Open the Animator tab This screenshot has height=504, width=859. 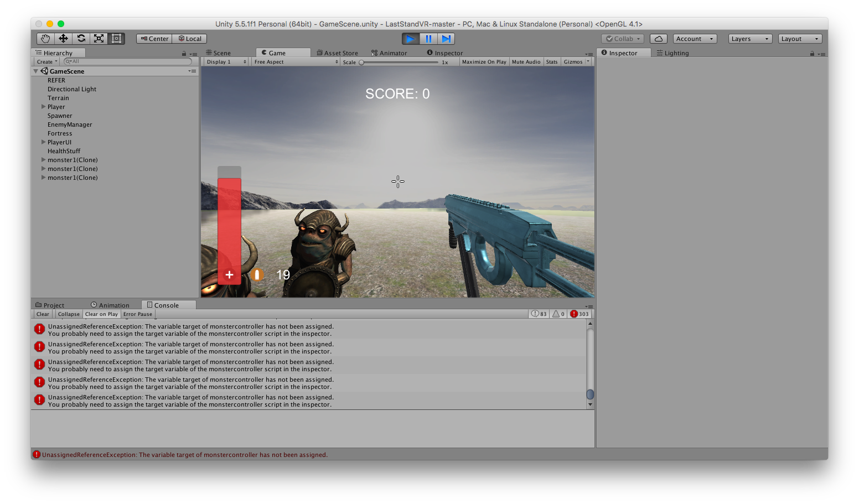point(389,53)
